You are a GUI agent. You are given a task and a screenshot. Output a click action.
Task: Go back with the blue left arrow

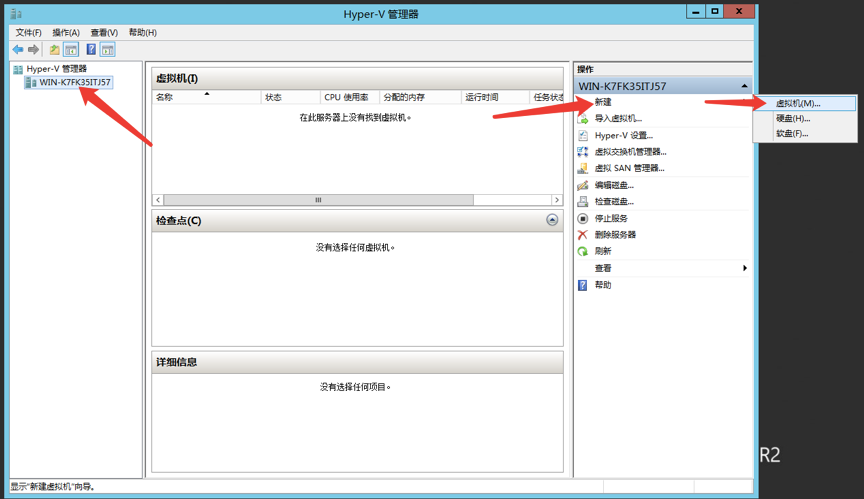[x=18, y=50]
